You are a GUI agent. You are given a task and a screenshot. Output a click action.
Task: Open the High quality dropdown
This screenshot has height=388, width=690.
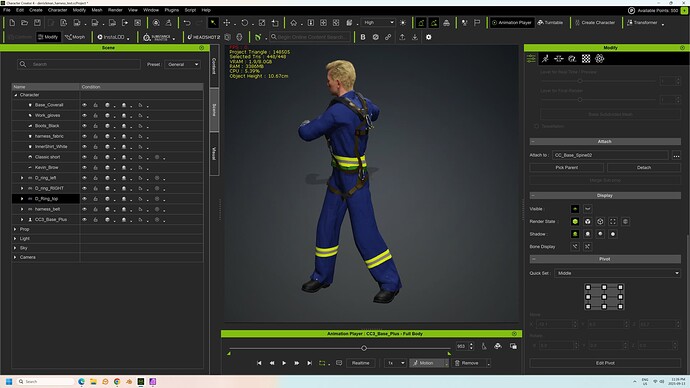(x=378, y=22)
